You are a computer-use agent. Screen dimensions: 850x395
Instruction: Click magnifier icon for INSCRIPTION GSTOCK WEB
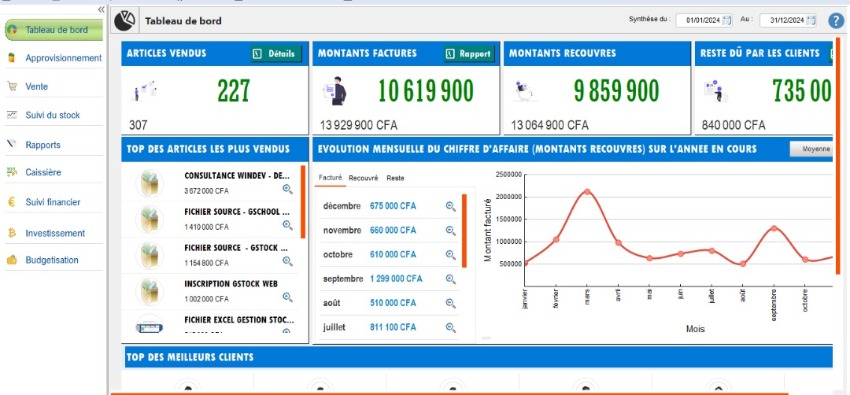click(x=287, y=297)
